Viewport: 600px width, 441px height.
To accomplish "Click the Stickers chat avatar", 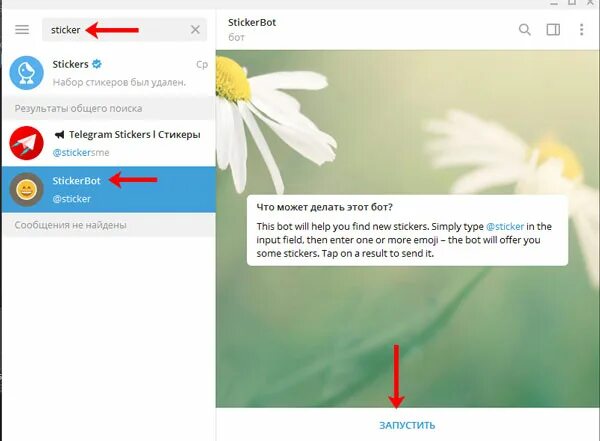I will [x=26, y=73].
